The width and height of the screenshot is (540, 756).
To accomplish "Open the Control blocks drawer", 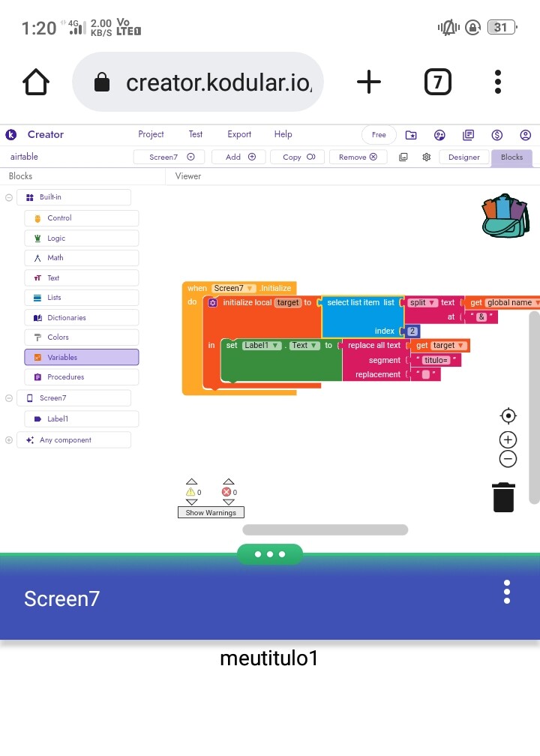I will click(82, 218).
